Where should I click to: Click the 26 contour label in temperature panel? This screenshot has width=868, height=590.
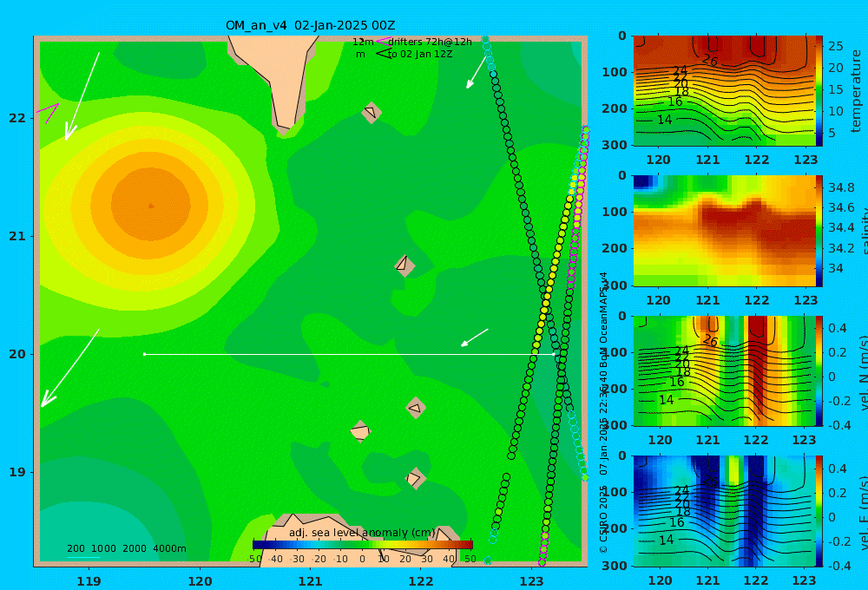tap(710, 61)
